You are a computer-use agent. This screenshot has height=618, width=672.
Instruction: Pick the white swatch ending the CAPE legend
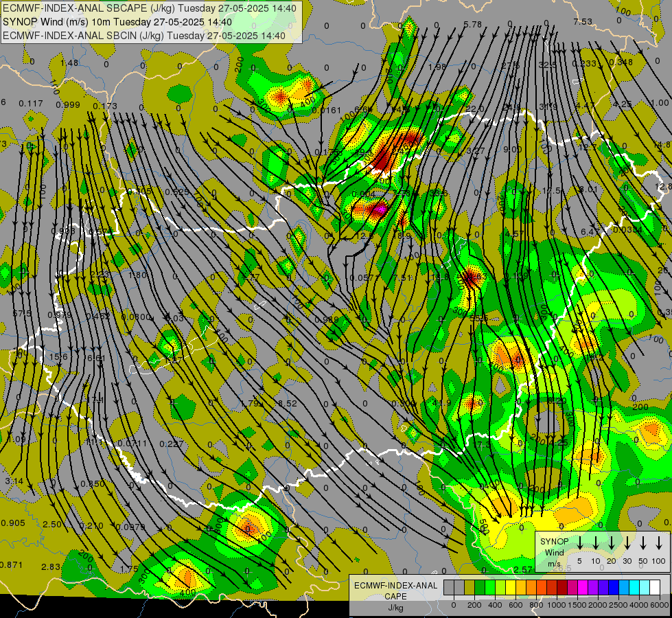tap(654, 587)
